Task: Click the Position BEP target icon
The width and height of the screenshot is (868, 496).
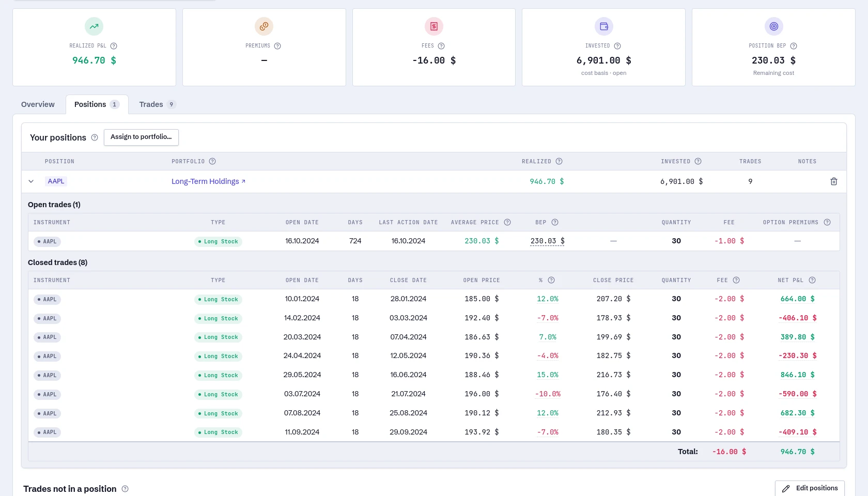Action: click(774, 26)
